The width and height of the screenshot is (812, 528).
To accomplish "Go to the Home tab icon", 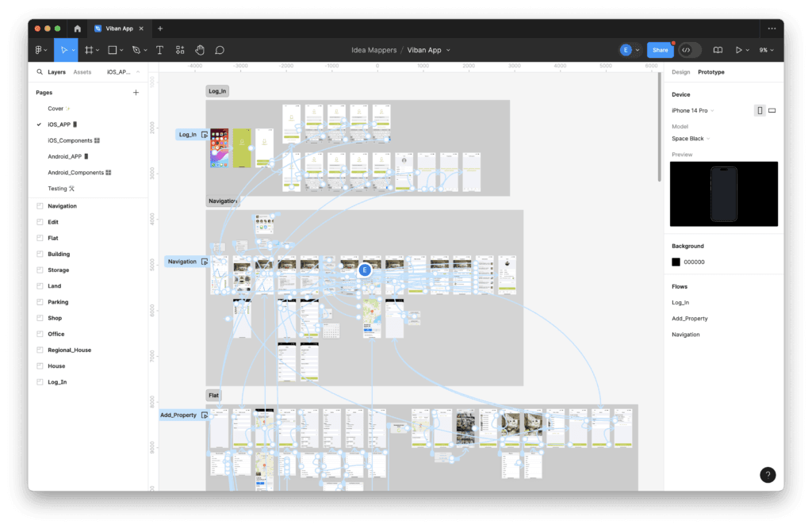I will click(x=77, y=29).
